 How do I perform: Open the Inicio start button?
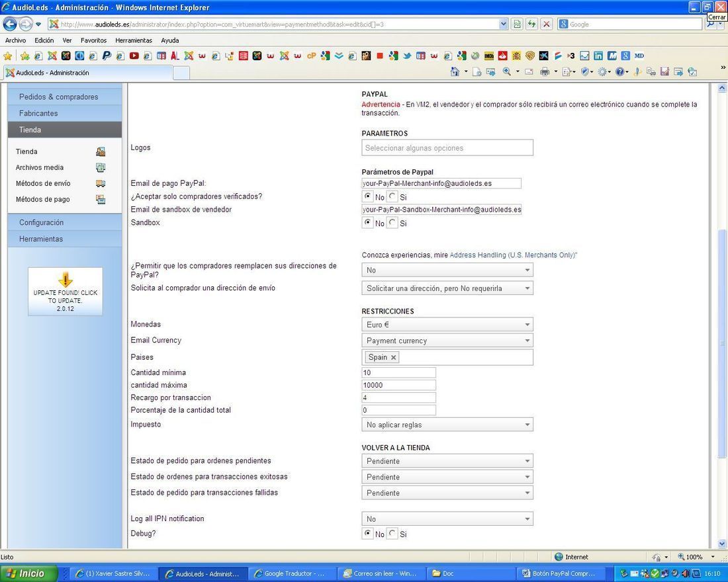click(x=28, y=573)
